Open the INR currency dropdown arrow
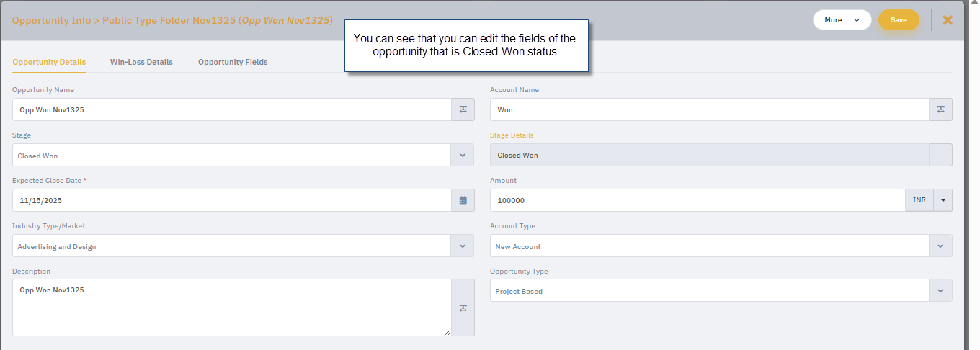Image resolution: width=980 pixels, height=350 pixels. (x=943, y=200)
